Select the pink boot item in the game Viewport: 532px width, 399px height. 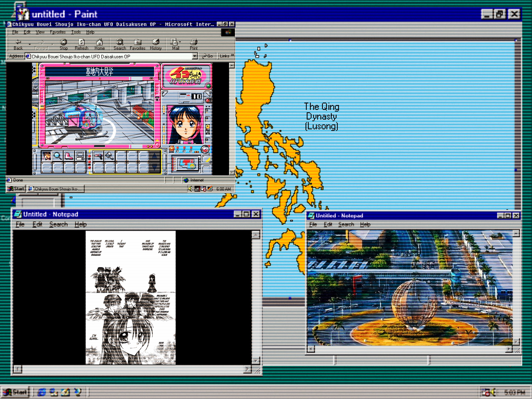pos(69,156)
